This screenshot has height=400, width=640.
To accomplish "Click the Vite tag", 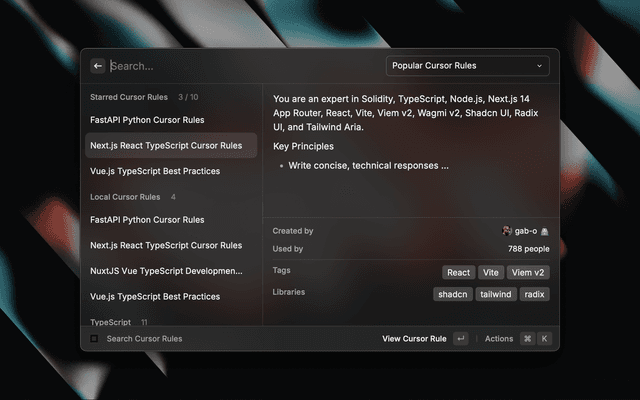I will pyautogui.click(x=490, y=272).
